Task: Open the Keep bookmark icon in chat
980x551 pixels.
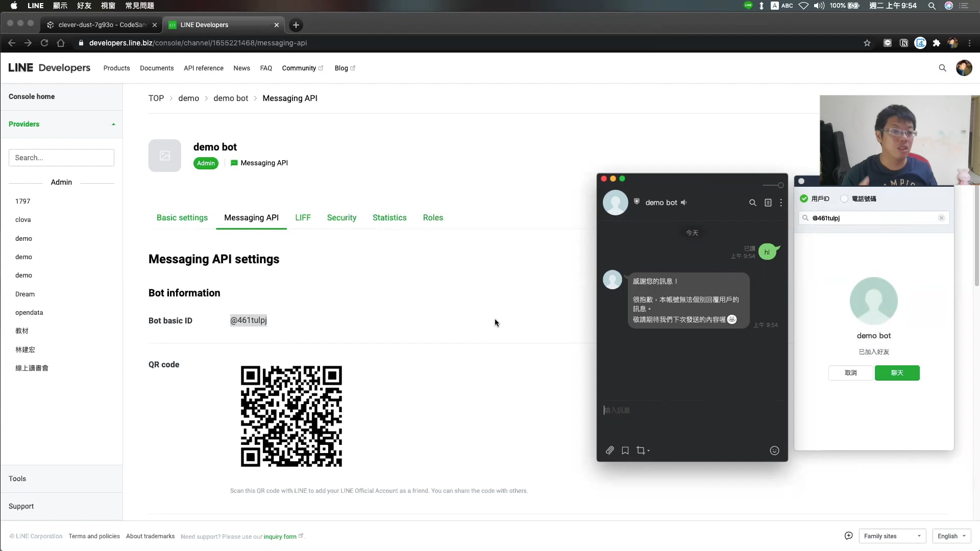Action: point(625,450)
